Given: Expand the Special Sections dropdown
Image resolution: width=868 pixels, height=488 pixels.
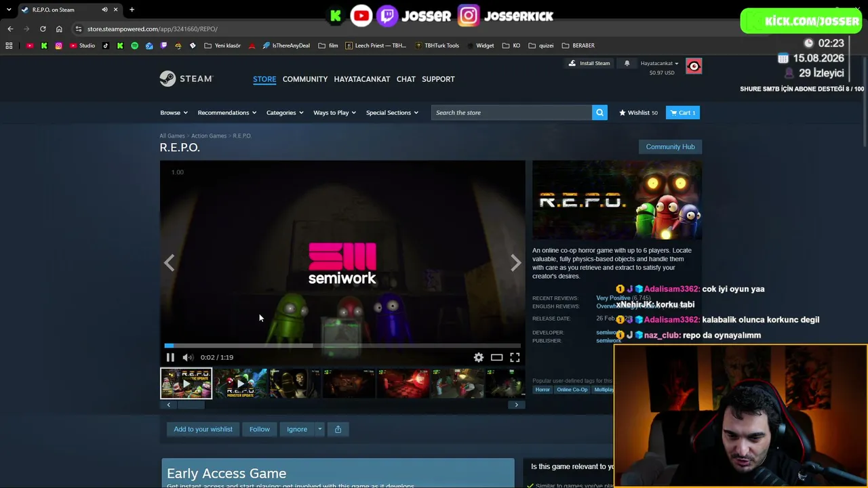Looking at the screenshot, I should [392, 113].
